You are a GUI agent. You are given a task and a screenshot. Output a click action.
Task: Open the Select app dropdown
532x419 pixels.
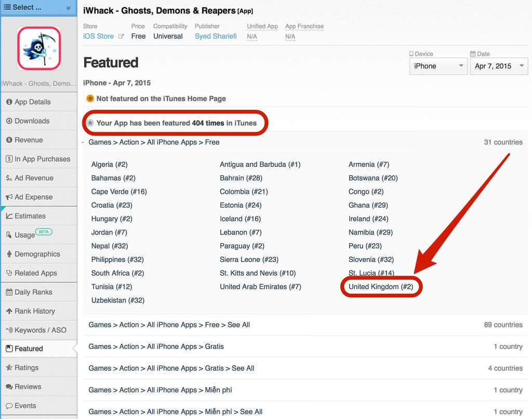38,7
